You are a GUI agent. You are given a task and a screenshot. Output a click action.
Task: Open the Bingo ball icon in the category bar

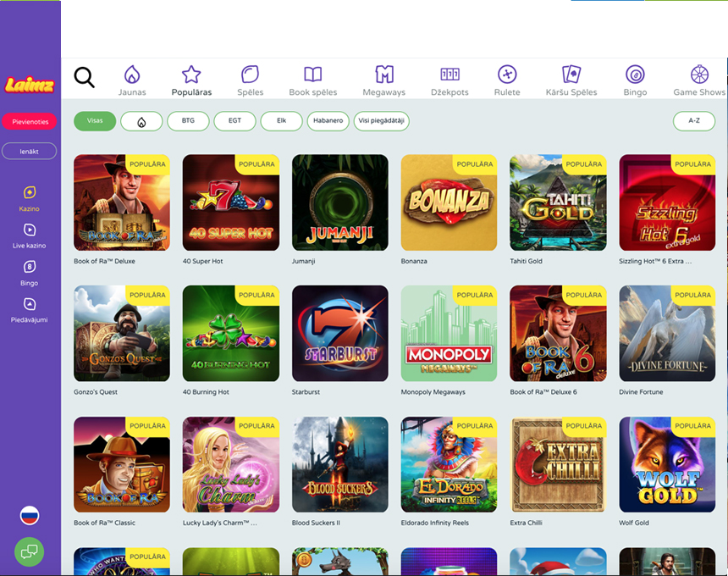635,75
